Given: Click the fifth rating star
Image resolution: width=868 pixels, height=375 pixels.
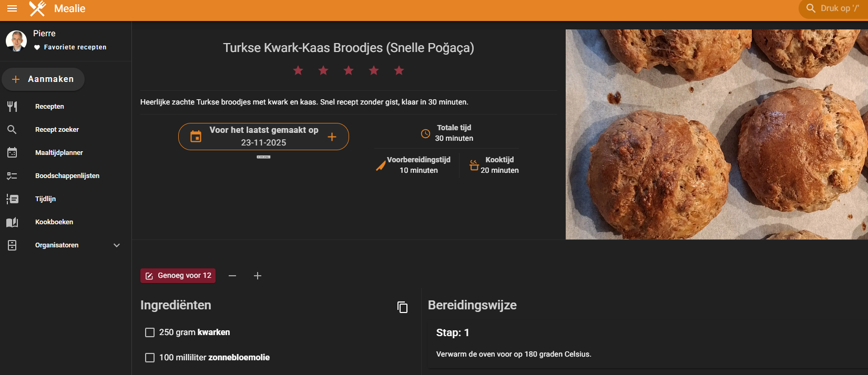Looking at the screenshot, I should pos(399,70).
